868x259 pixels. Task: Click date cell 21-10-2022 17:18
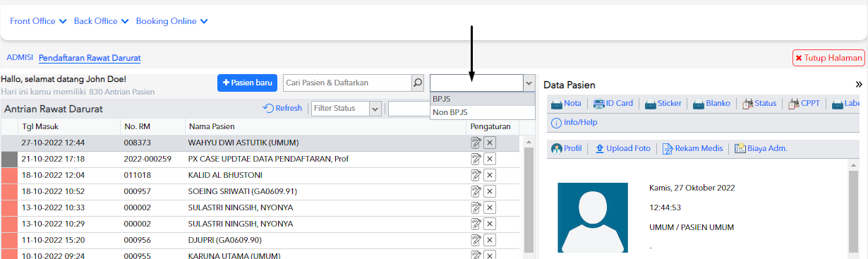pyautogui.click(x=54, y=159)
